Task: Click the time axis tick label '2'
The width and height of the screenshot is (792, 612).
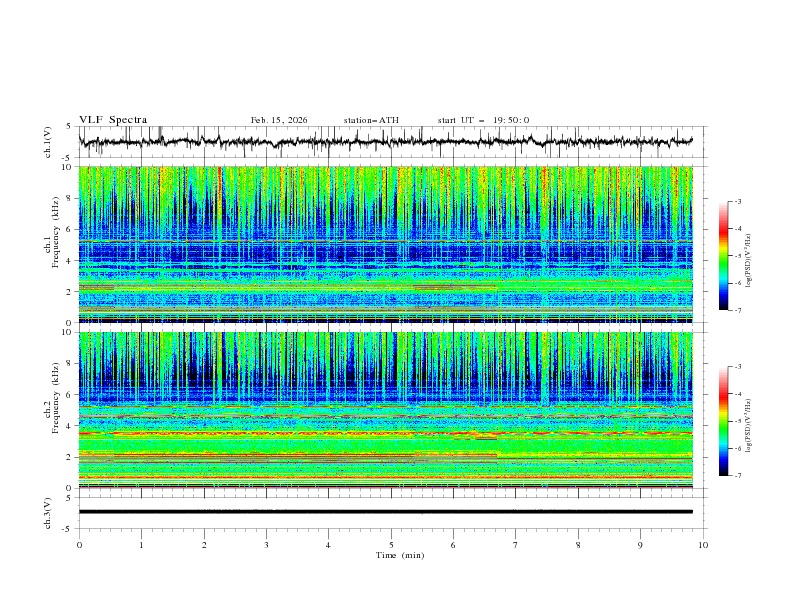Action: (204, 545)
